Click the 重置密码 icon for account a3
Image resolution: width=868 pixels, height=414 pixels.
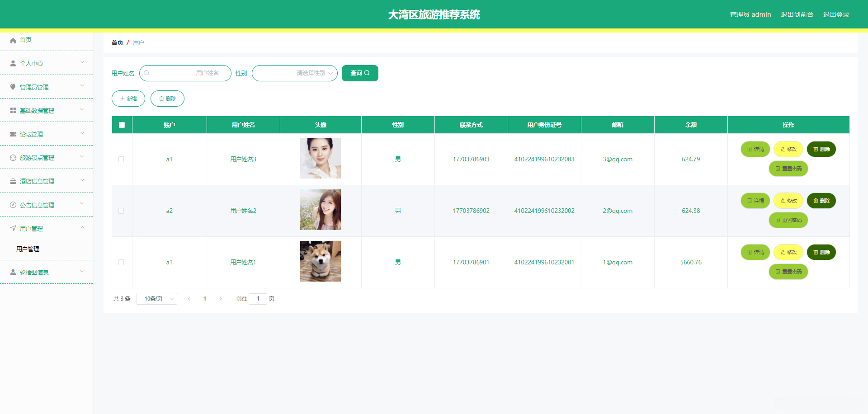tap(778, 169)
